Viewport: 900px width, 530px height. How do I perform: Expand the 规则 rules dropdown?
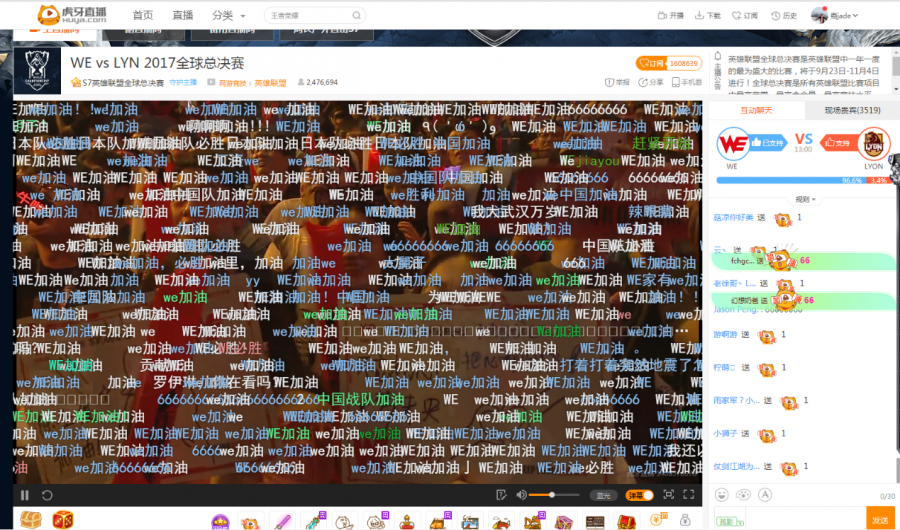[x=805, y=199]
